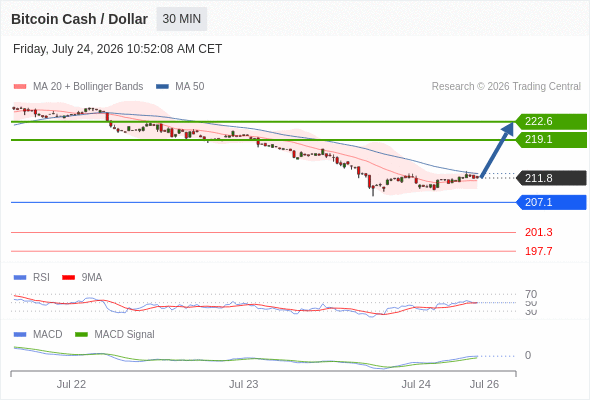Click the MACD blue legend swatch

[x=20, y=335]
